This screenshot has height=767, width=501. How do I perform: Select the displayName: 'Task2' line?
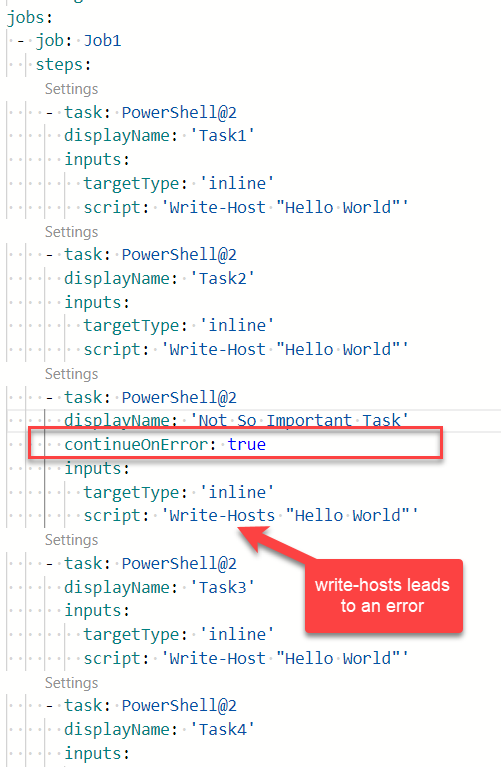[159, 278]
